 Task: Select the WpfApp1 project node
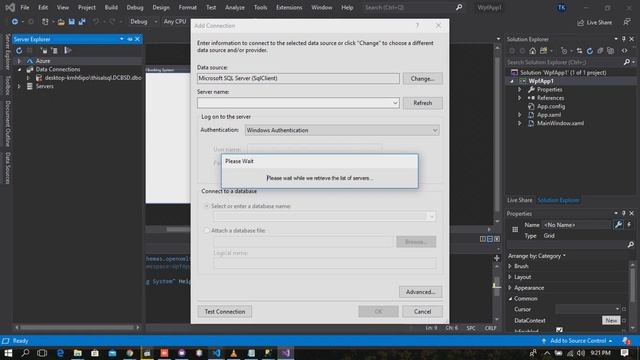pos(541,81)
